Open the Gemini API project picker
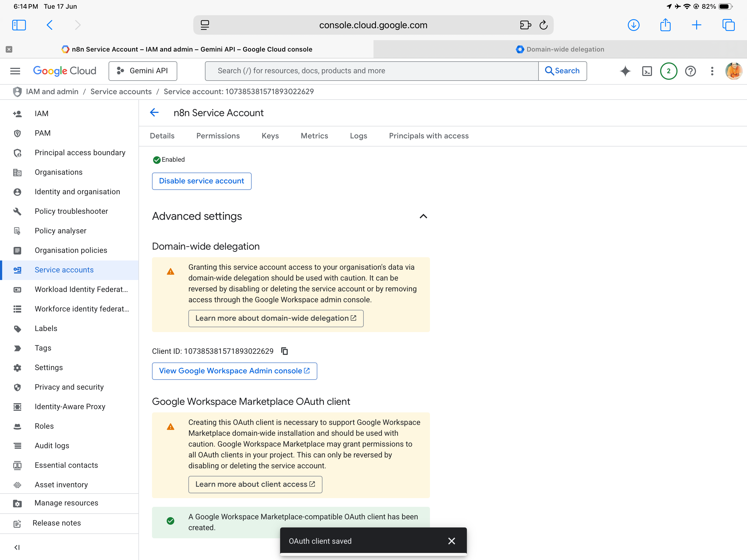The height and width of the screenshot is (560, 747). (x=143, y=71)
